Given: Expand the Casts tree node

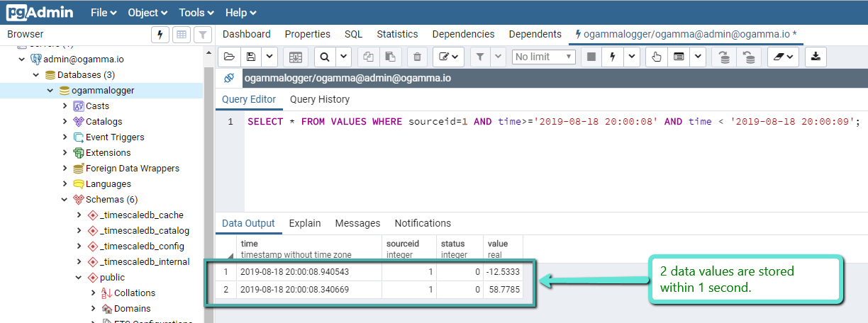Looking at the screenshot, I should pyautogui.click(x=65, y=106).
